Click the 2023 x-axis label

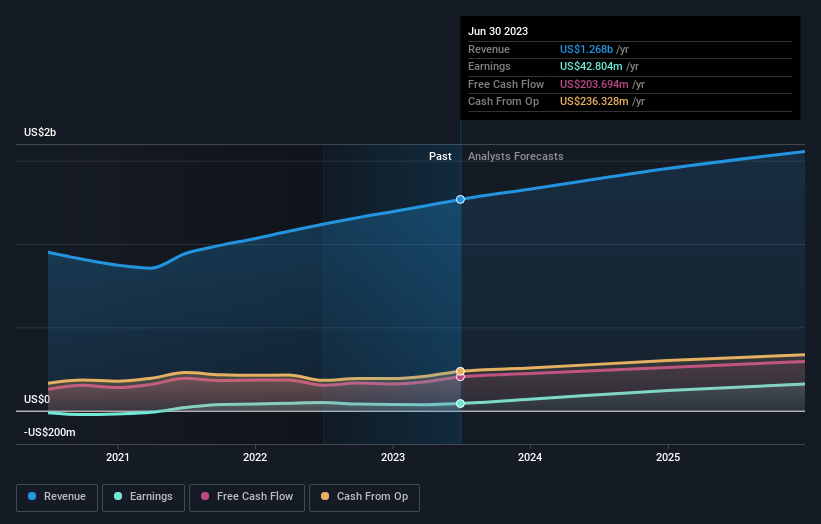[393, 457]
